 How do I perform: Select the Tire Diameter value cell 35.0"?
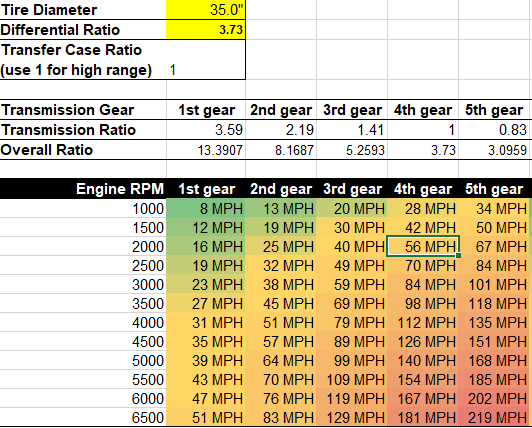[x=206, y=10]
